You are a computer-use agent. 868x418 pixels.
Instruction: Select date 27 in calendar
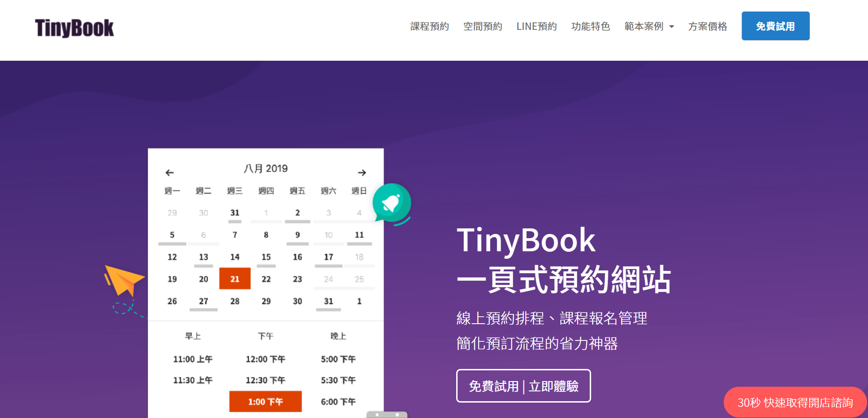(x=204, y=301)
